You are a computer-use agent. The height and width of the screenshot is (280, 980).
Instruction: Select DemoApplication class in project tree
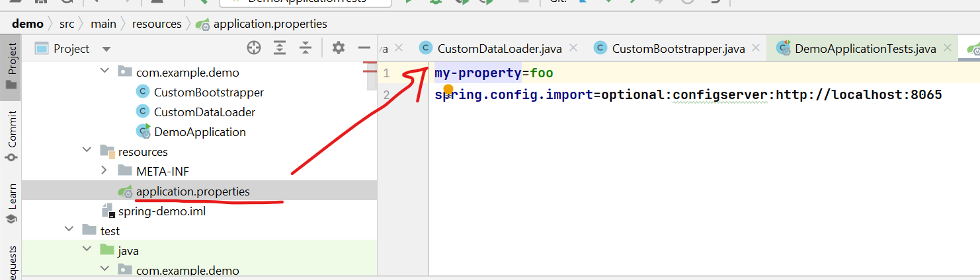200,132
